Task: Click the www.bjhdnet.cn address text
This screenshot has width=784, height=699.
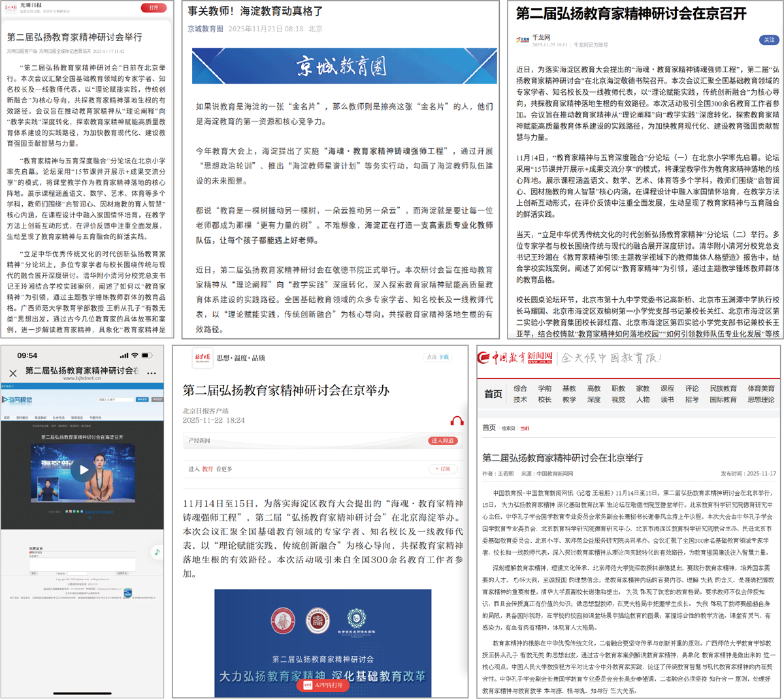Action: 82,378
